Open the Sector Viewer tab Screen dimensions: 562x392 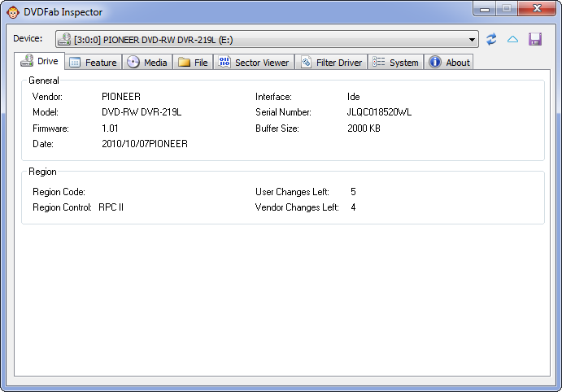254,63
